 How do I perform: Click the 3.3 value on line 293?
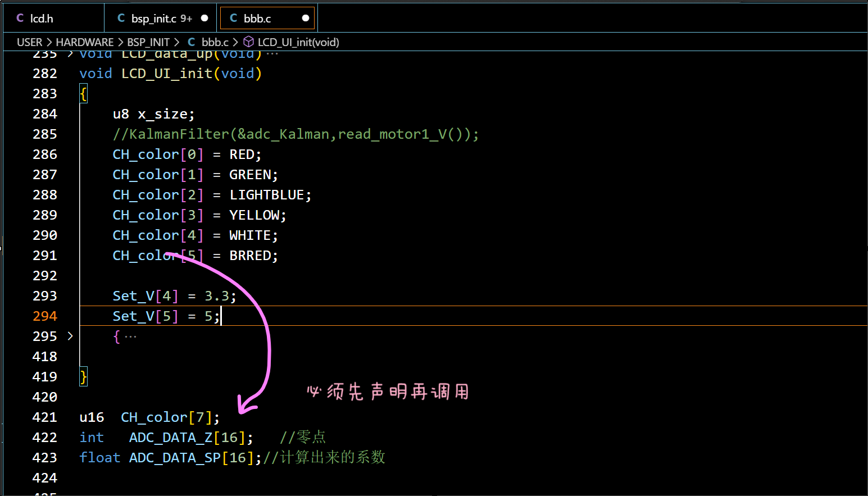pyautogui.click(x=216, y=296)
